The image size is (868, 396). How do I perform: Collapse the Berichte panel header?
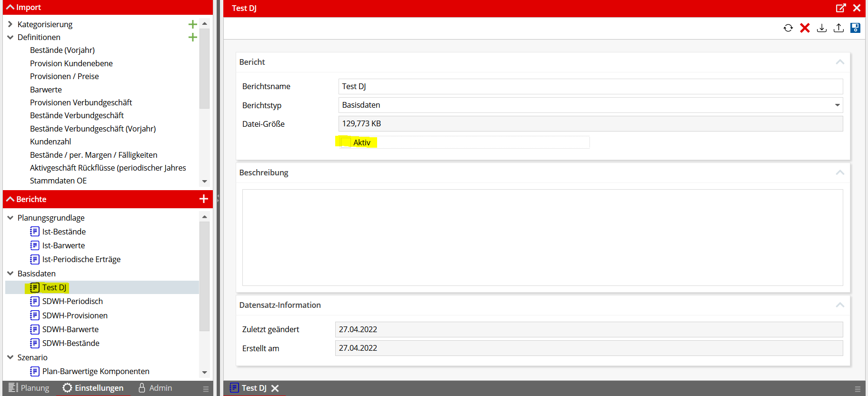[10, 199]
